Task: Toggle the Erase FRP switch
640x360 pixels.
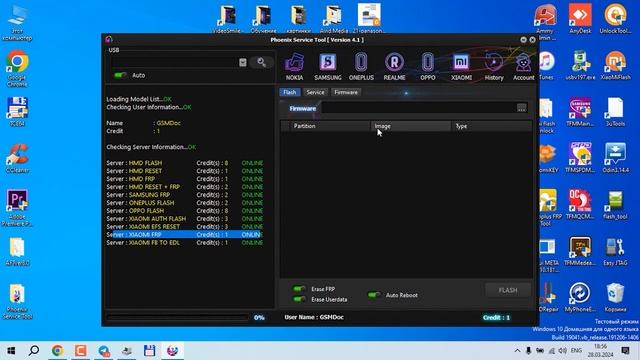Action: (299, 289)
